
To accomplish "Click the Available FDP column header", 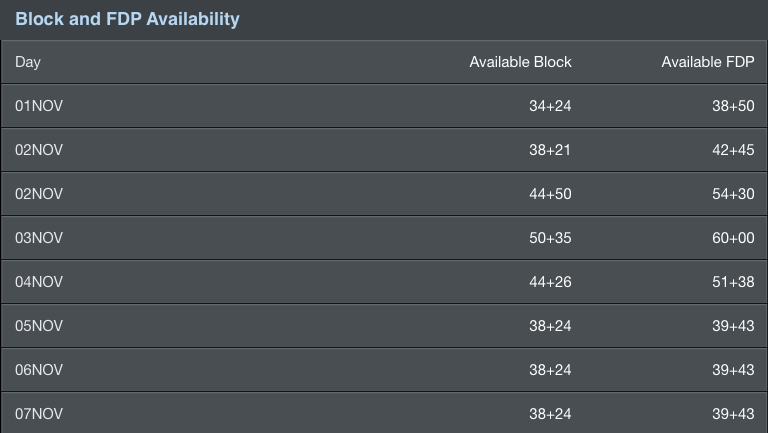I will (x=708, y=62).
